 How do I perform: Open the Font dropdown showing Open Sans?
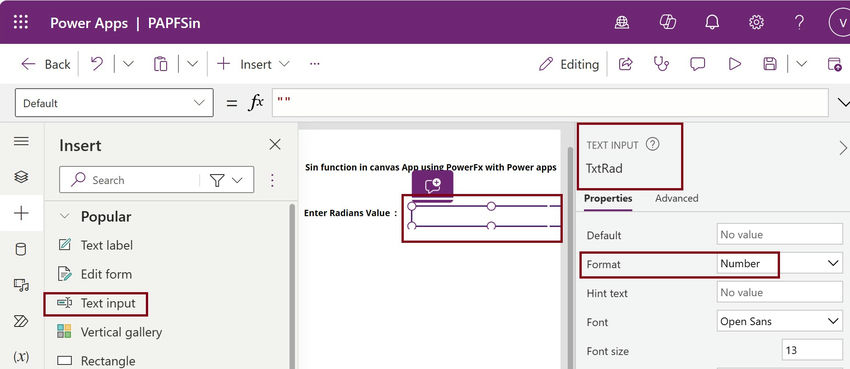(x=780, y=321)
